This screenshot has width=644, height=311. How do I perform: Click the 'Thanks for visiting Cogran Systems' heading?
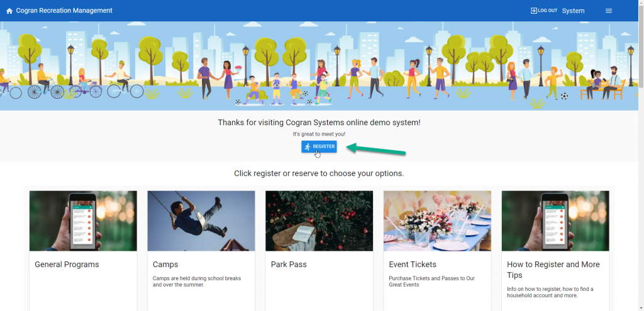[319, 123]
